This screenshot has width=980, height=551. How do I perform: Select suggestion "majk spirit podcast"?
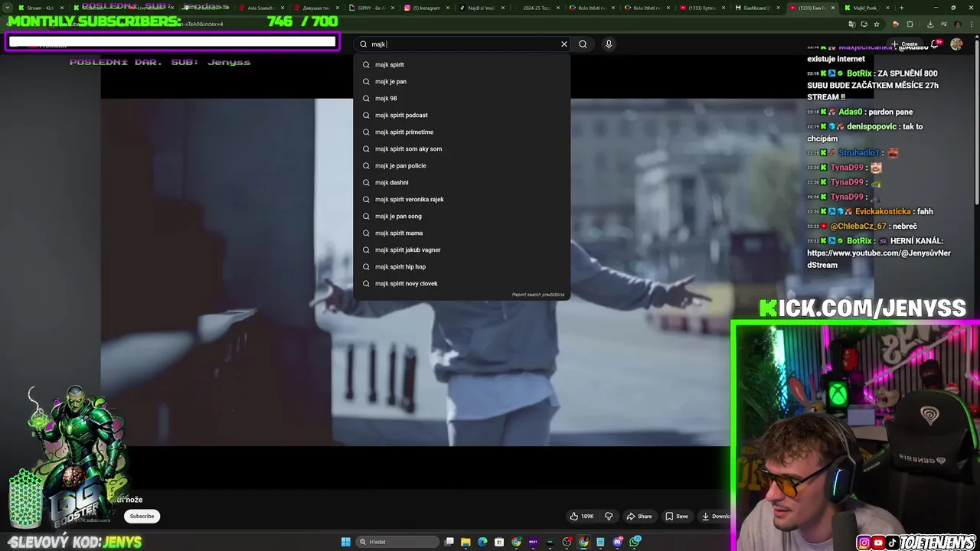(x=462, y=115)
